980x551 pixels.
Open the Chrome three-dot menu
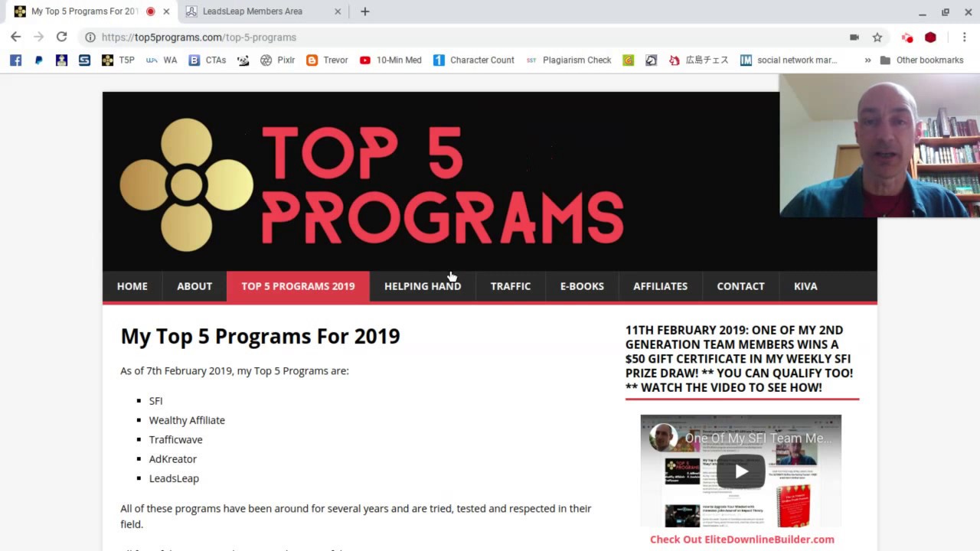[x=964, y=37]
